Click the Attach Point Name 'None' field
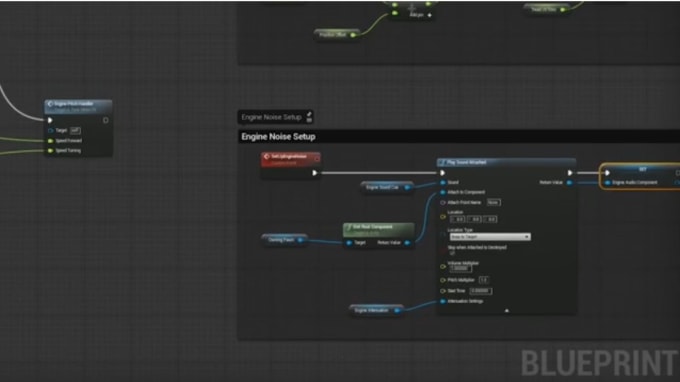 click(494, 202)
